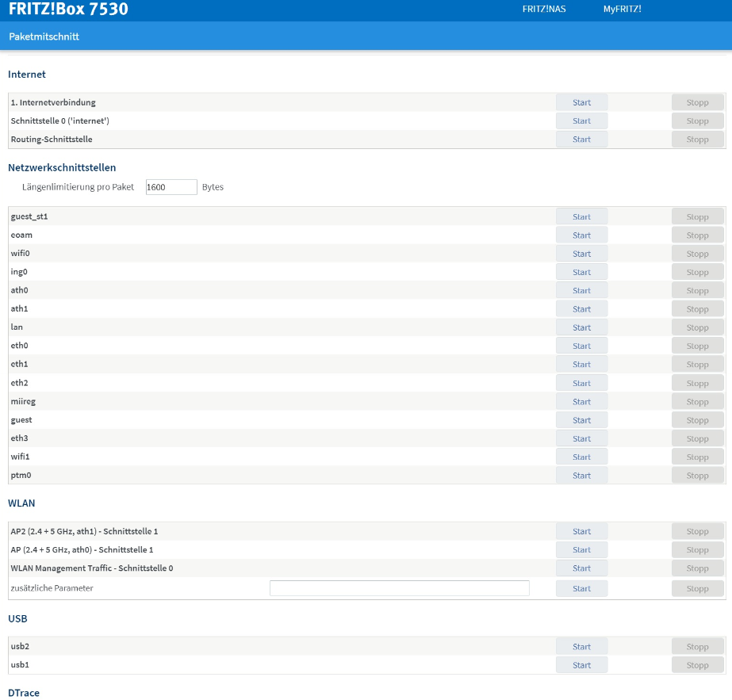Start capture on AP2 ath1 WLAN interface
732x700 pixels.
pyautogui.click(x=581, y=532)
